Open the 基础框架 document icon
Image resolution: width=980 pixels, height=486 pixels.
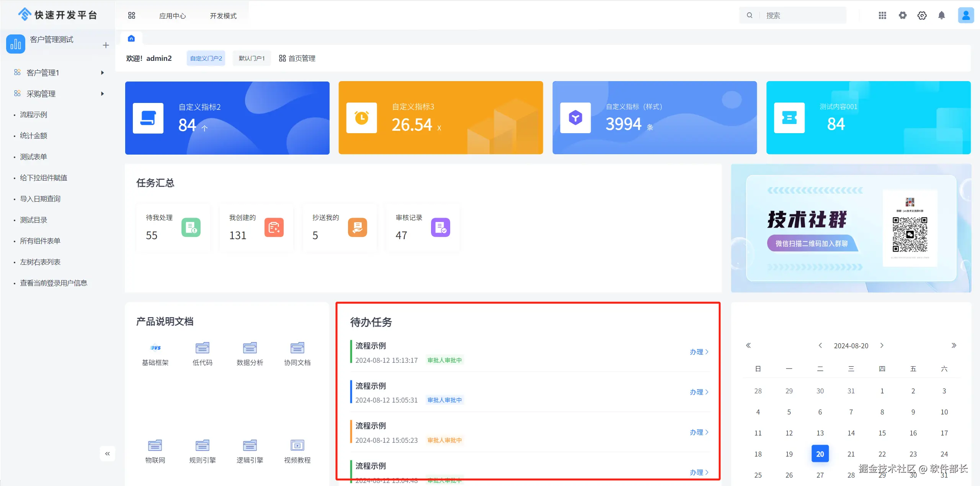(x=155, y=348)
